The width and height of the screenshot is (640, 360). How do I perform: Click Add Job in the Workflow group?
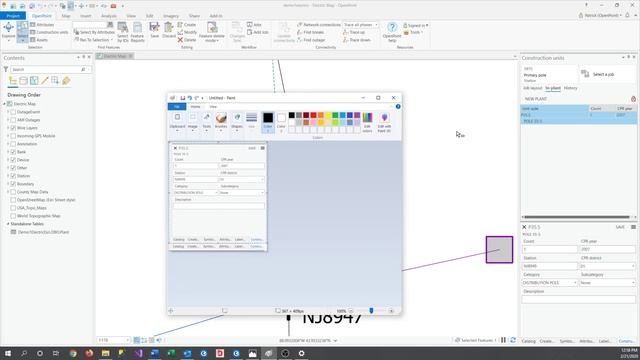tap(258, 32)
